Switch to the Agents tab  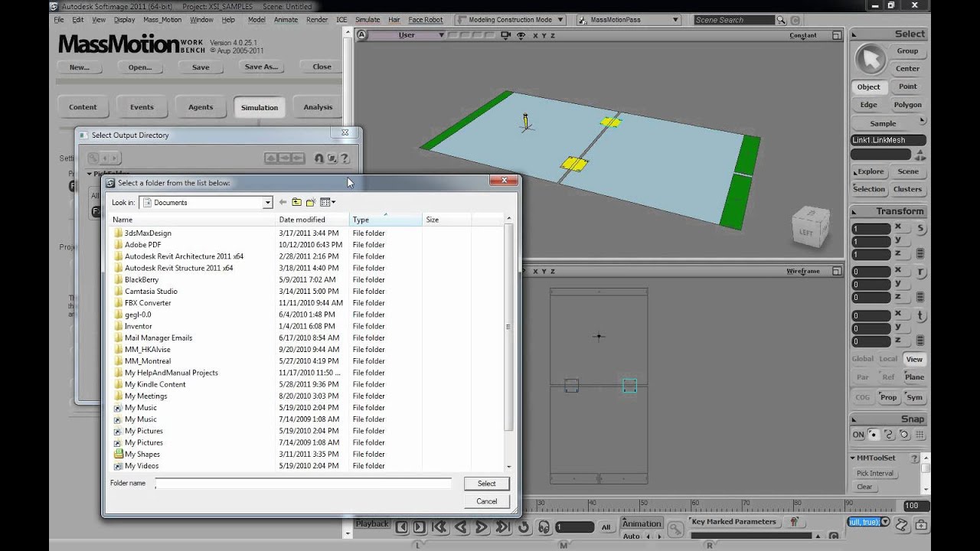click(x=201, y=107)
